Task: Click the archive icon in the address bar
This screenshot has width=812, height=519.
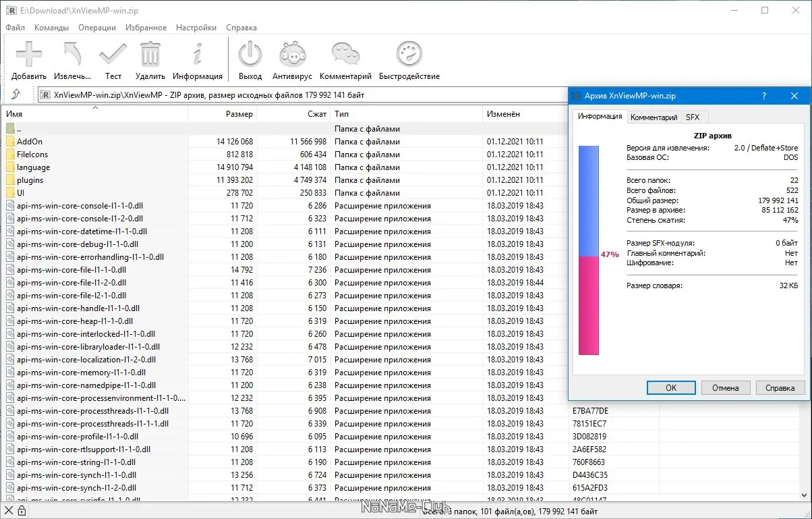Action: (46, 95)
